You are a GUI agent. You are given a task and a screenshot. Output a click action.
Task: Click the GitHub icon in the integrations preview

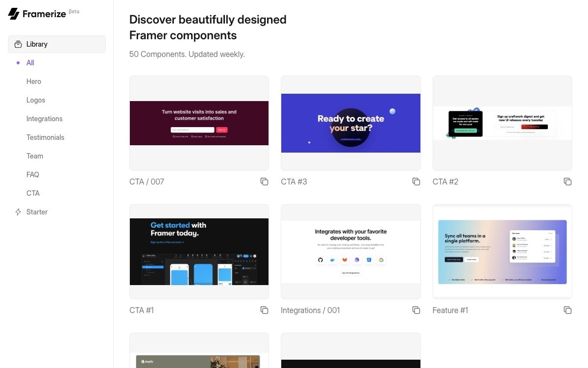320,260
